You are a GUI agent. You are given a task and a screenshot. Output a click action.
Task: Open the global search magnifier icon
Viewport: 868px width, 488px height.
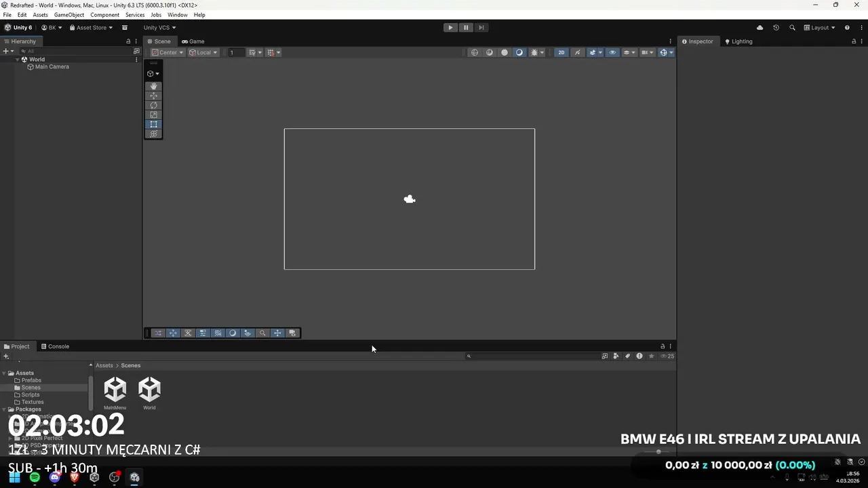792,28
